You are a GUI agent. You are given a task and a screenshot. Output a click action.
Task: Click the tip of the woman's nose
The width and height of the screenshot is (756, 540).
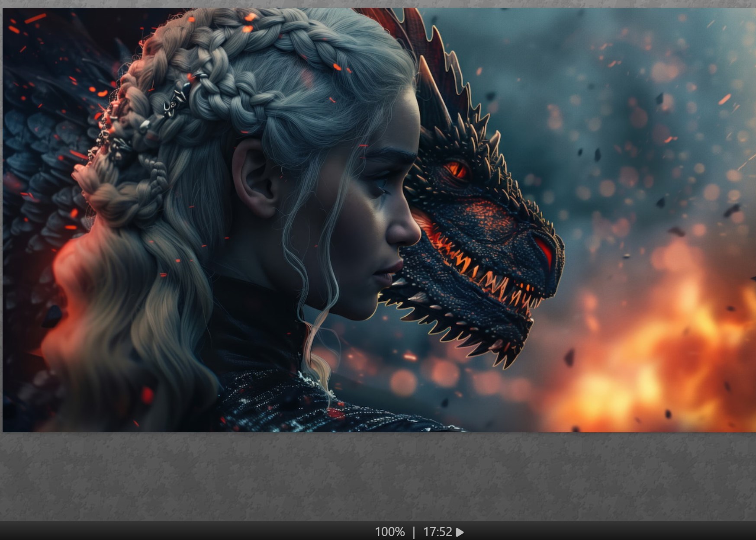(x=415, y=236)
